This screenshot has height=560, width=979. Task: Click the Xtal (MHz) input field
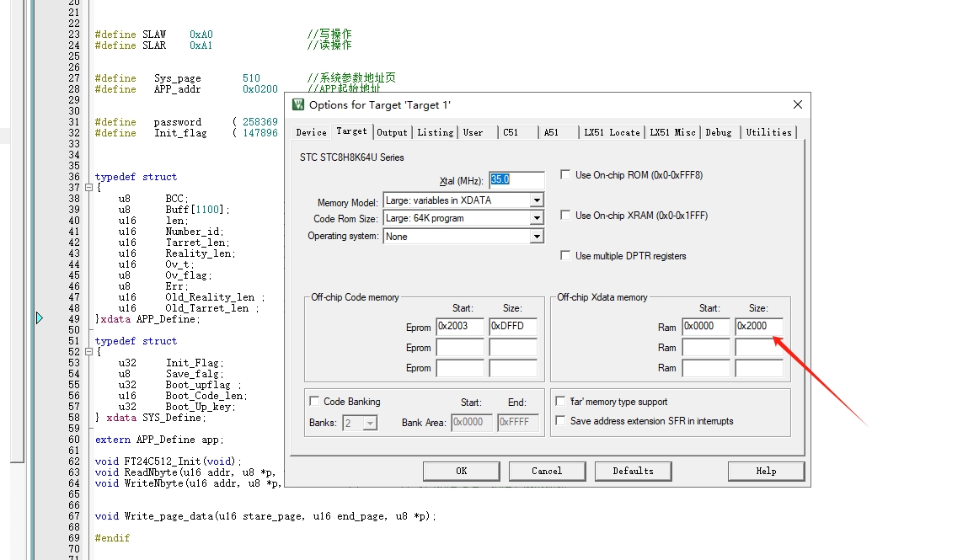516,180
